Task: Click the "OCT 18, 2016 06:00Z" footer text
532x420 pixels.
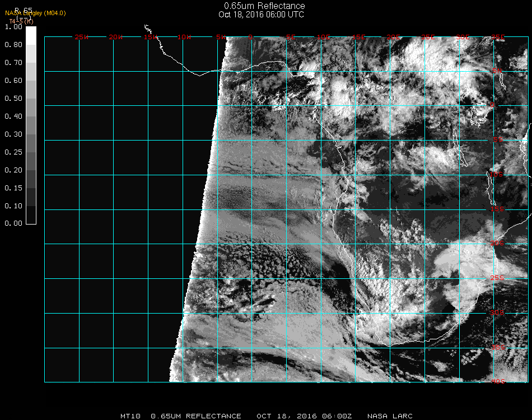Action: click(x=304, y=416)
